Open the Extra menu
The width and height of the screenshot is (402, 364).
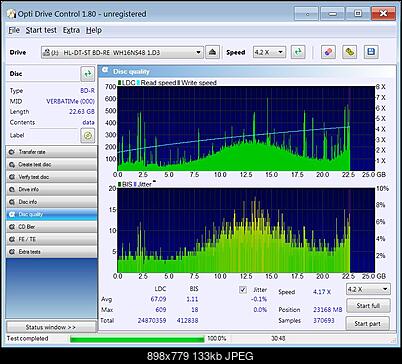click(71, 30)
